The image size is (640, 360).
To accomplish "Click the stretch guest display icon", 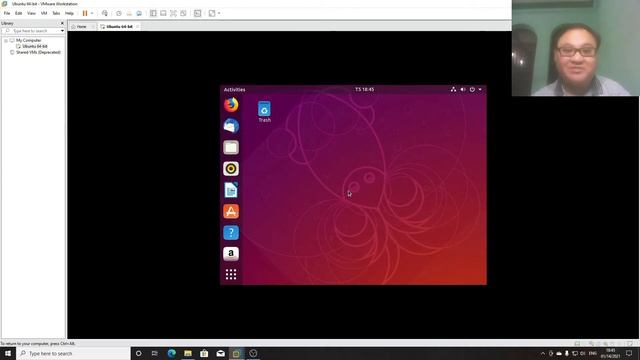I will (x=212, y=13).
